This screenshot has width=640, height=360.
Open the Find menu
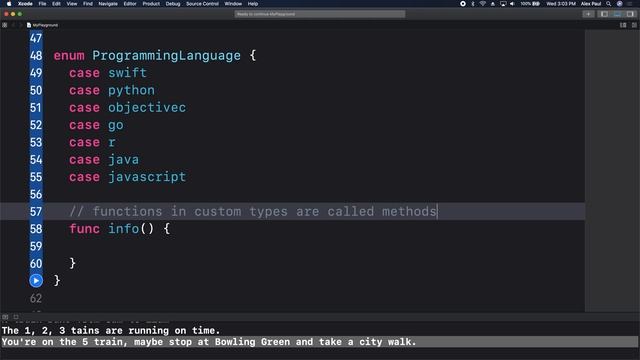(88, 4)
